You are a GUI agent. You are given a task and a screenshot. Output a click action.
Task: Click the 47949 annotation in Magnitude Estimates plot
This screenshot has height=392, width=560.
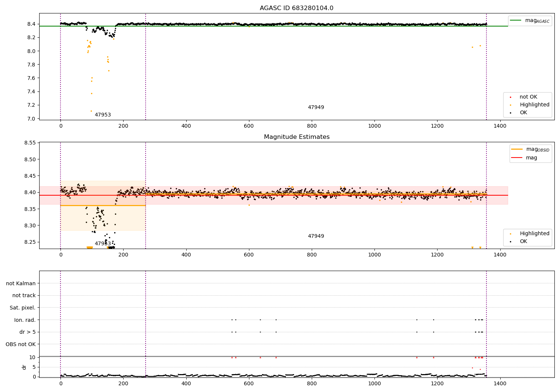click(x=316, y=236)
